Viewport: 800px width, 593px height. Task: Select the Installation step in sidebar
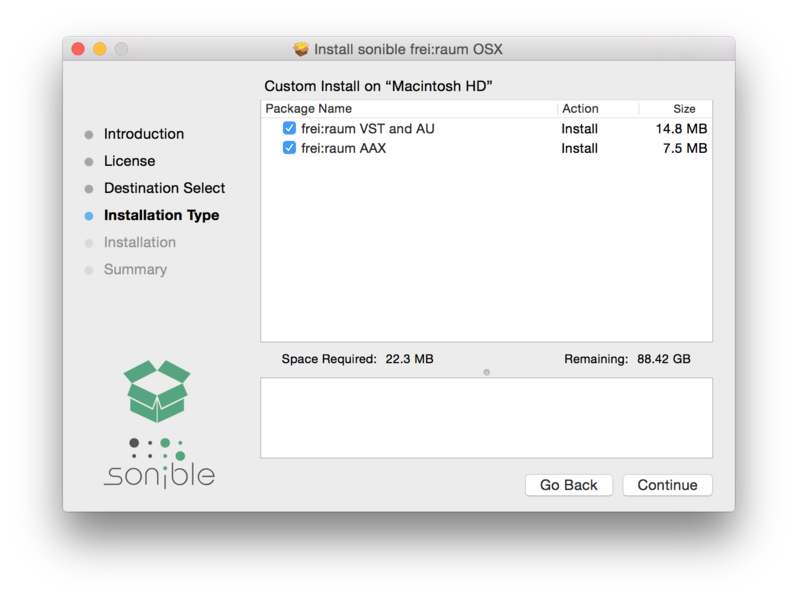[140, 242]
